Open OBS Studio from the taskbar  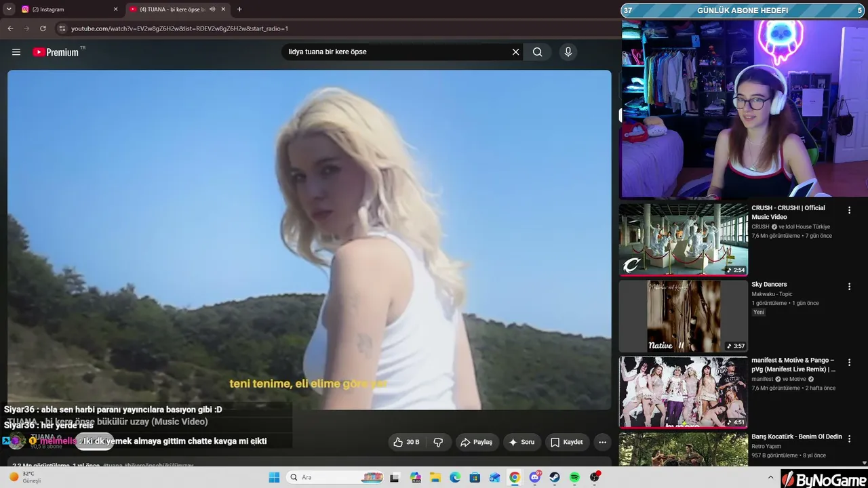[595, 477]
